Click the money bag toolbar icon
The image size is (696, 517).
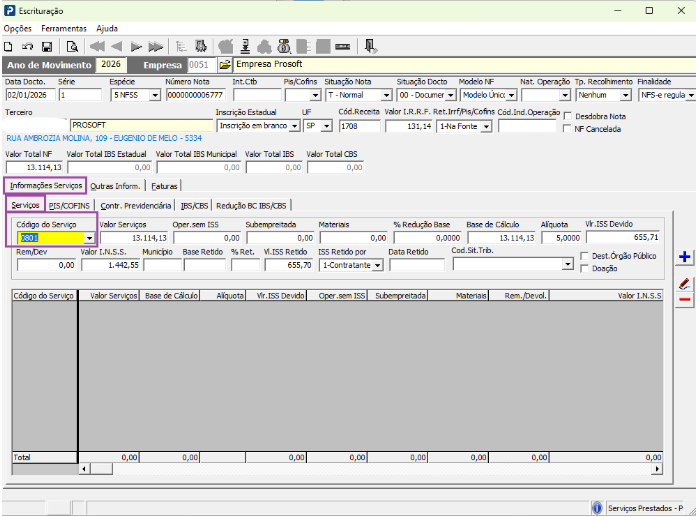click(x=284, y=46)
